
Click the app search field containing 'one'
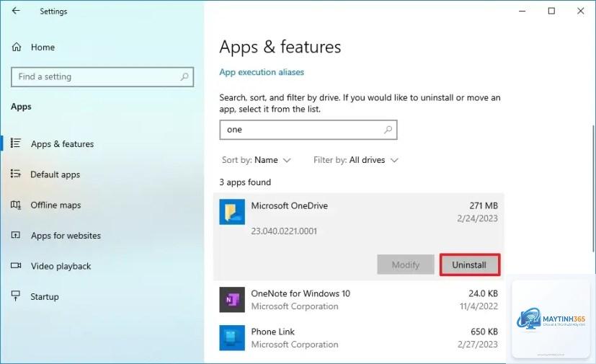tap(308, 130)
